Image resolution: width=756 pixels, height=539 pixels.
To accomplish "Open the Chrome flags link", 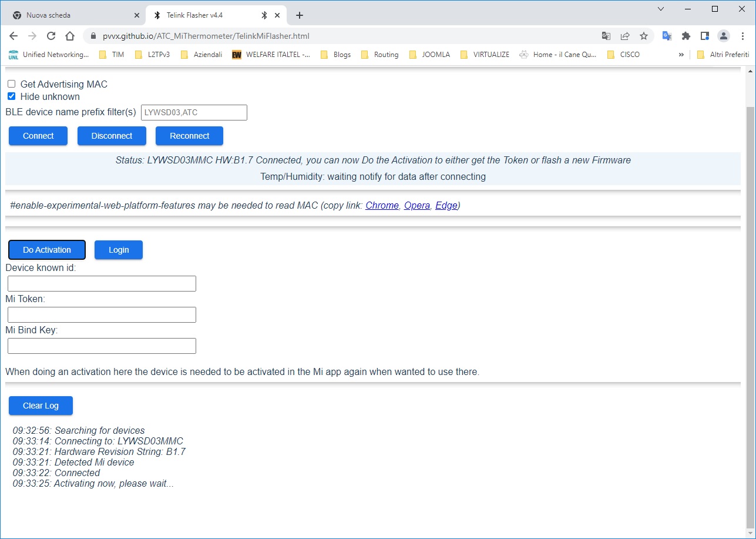I will click(382, 206).
